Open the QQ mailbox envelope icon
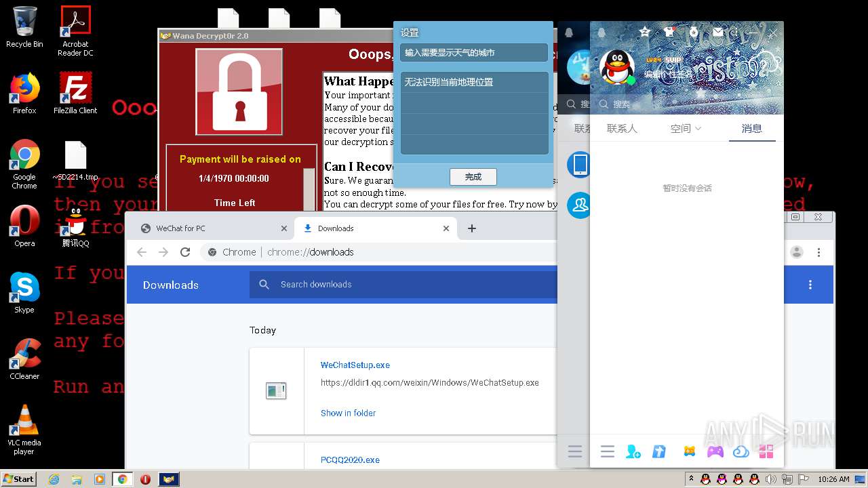This screenshot has height=488, width=868. 718,32
